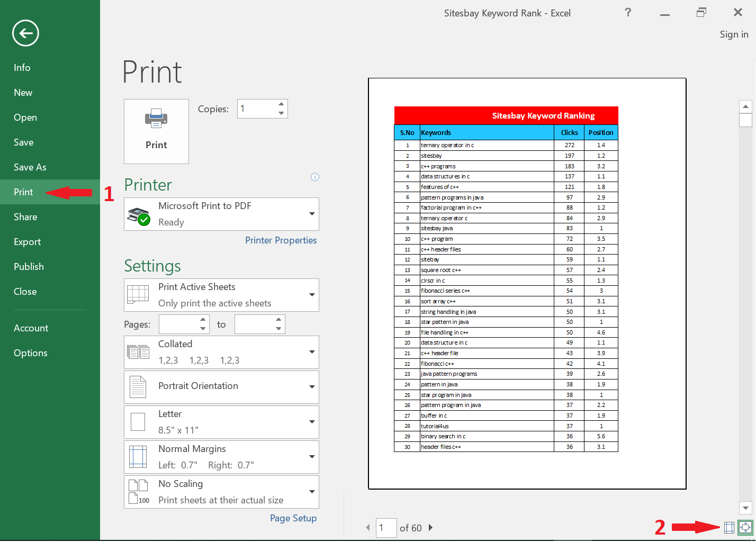The image size is (756, 542).
Task: Click the preview scrollbar thumb
Action: (745, 120)
